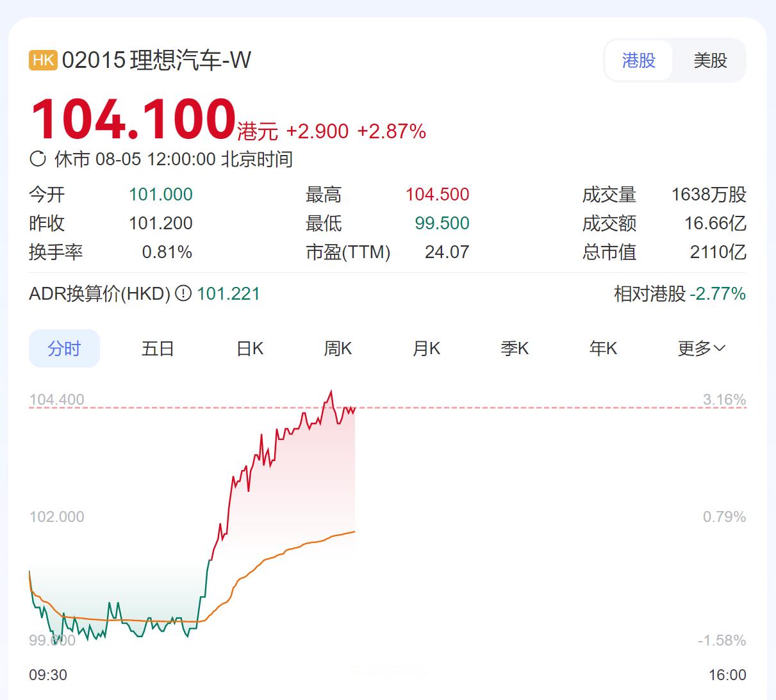The height and width of the screenshot is (700, 776).
Task: Click the refresh circle icon beside 休市
Action: 38,159
